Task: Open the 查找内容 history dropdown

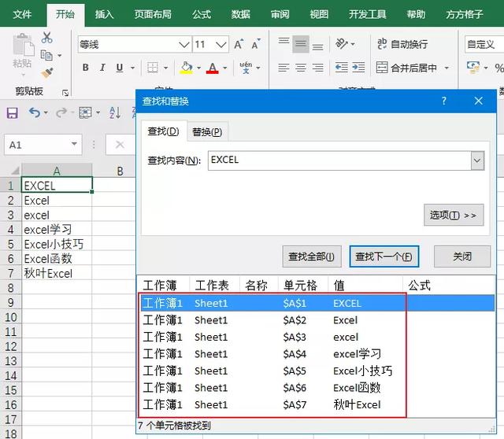Action: click(477, 160)
